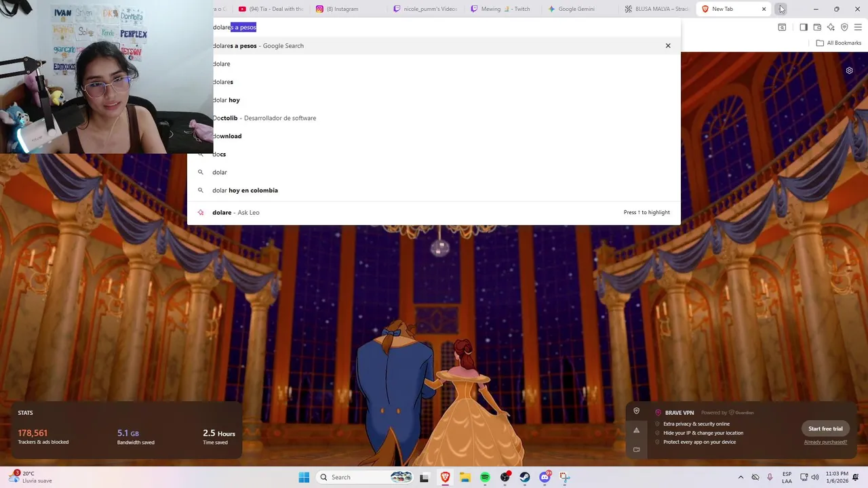Image resolution: width=868 pixels, height=488 pixels.
Task: Close the New Tab tab
Action: point(764,9)
